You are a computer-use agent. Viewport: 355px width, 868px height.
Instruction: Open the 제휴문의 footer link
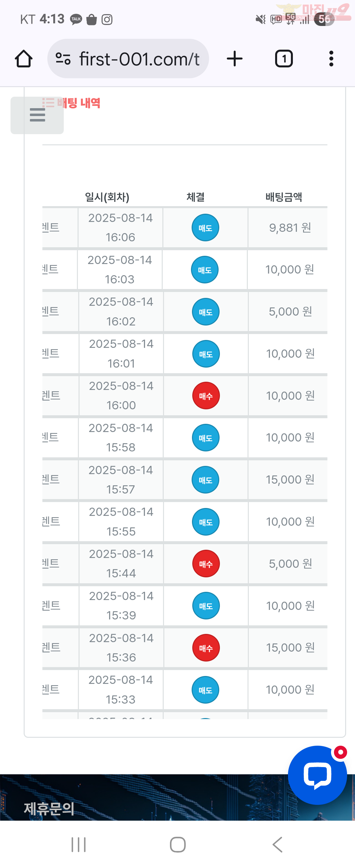pos(49,809)
